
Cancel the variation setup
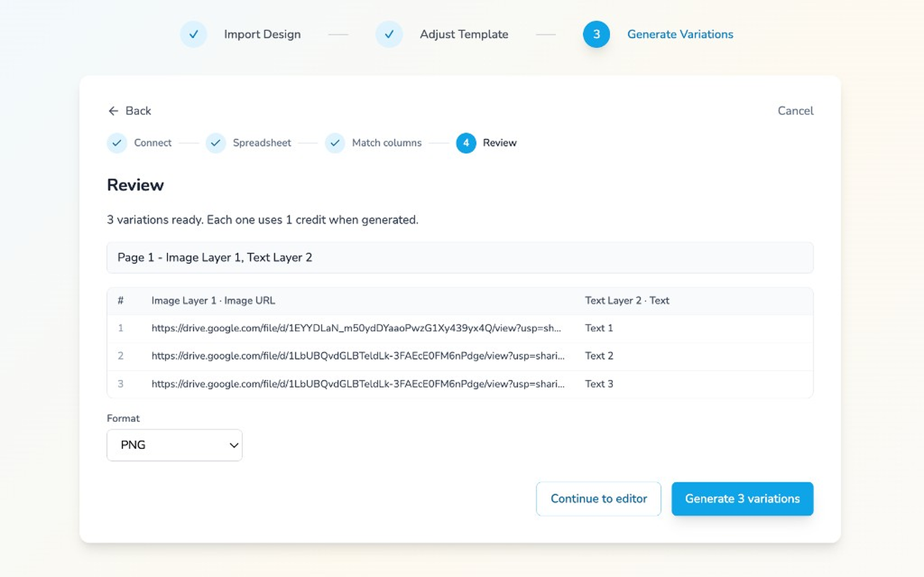click(x=795, y=111)
